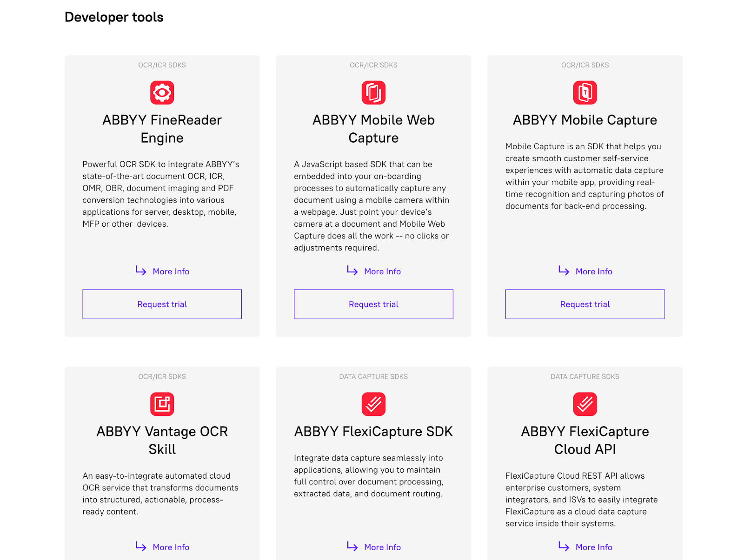
Task: Select the ABBYY Mobile Web Capture card title
Action: click(373, 129)
